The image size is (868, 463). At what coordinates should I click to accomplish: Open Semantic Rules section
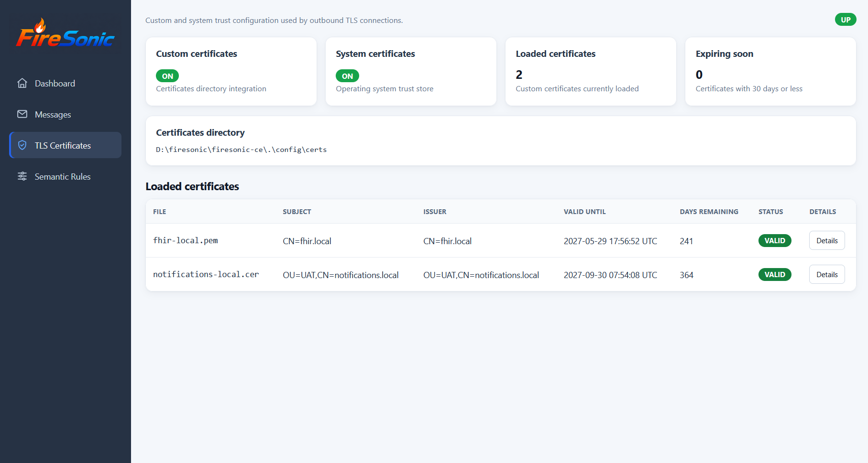click(x=65, y=176)
